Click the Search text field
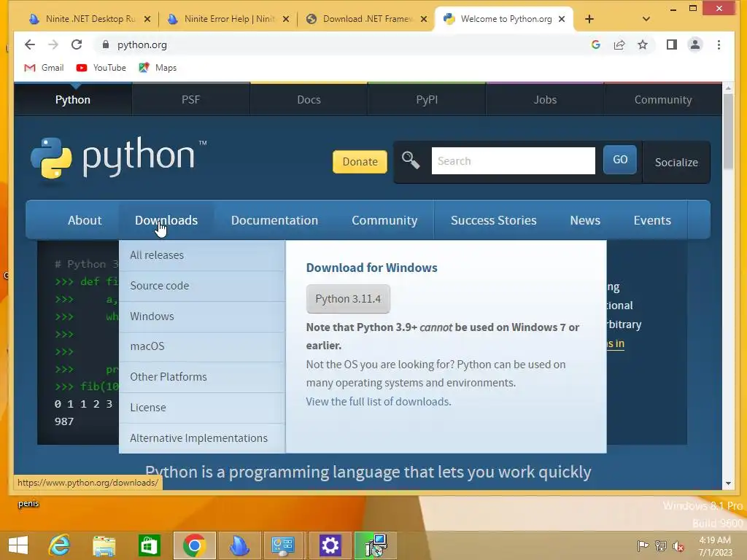The height and width of the screenshot is (560, 747). point(513,161)
